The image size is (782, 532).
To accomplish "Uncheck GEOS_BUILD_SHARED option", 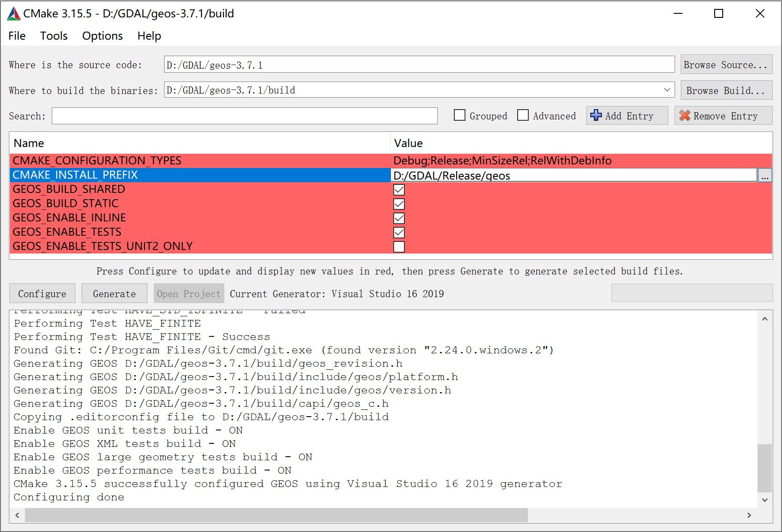I will [x=399, y=190].
